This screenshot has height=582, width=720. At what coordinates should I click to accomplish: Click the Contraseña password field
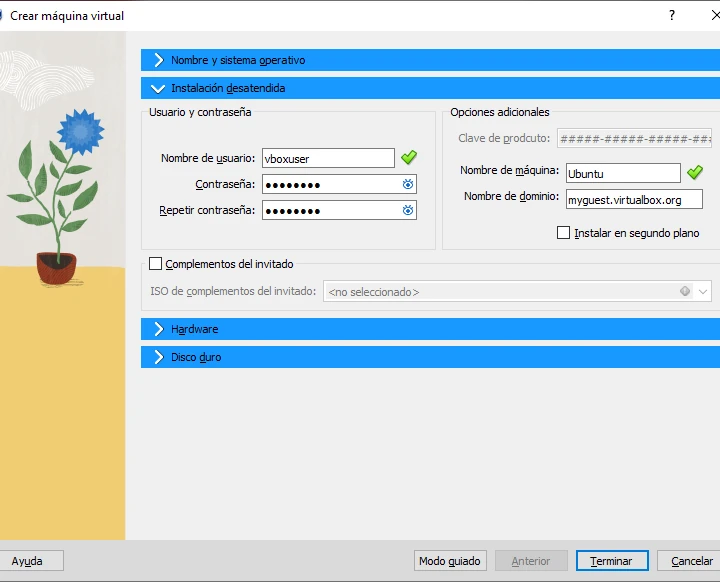[339, 184]
